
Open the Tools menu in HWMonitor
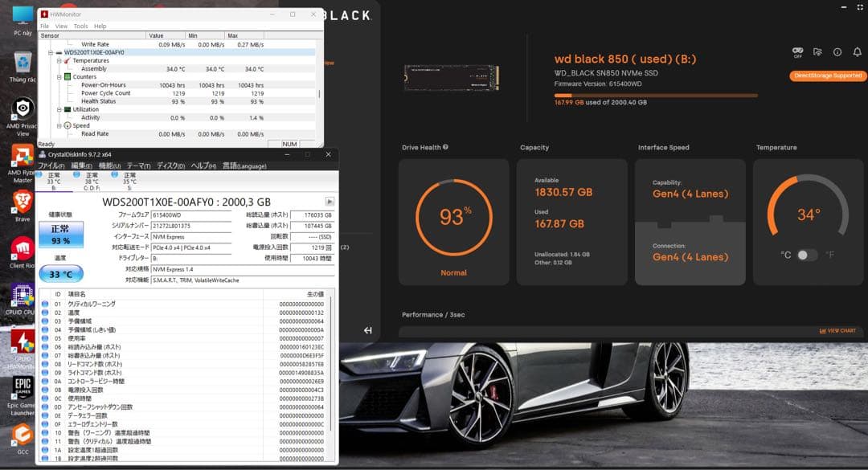(83, 25)
